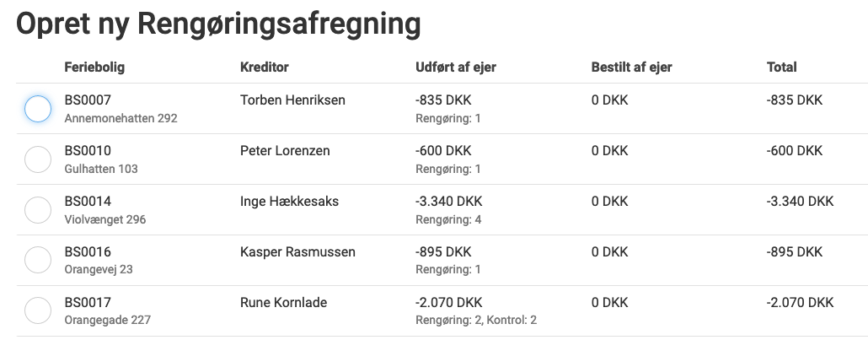Screen dimensions: 868x340
Task: Click the Udført af ejer column header
Action: (456, 67)
